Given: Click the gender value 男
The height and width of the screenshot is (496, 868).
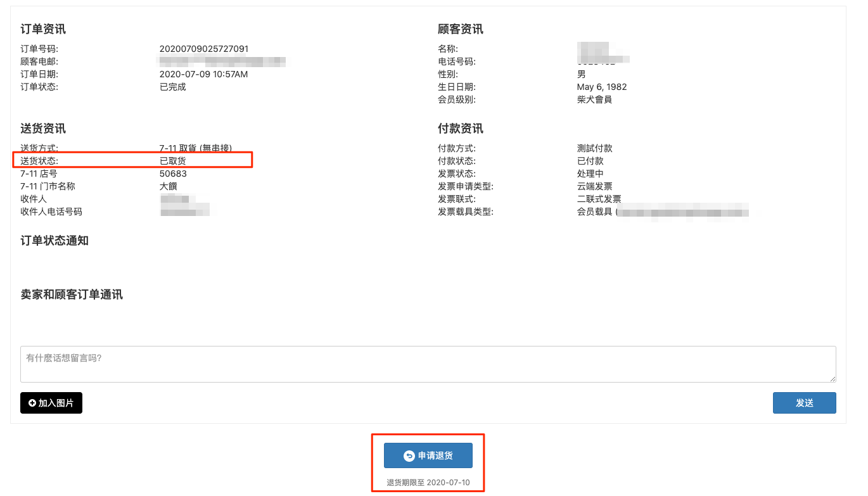Looking at the screenshot, I should point(582,74).
